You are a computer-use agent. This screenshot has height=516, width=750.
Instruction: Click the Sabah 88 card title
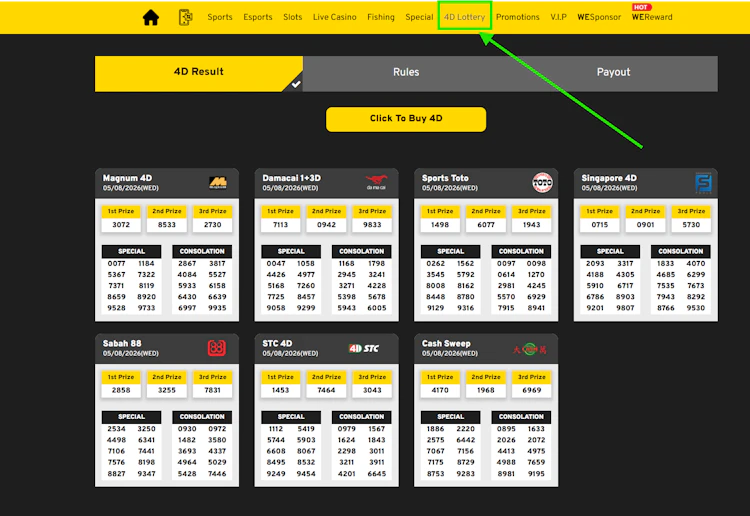(x=122, y=343)
